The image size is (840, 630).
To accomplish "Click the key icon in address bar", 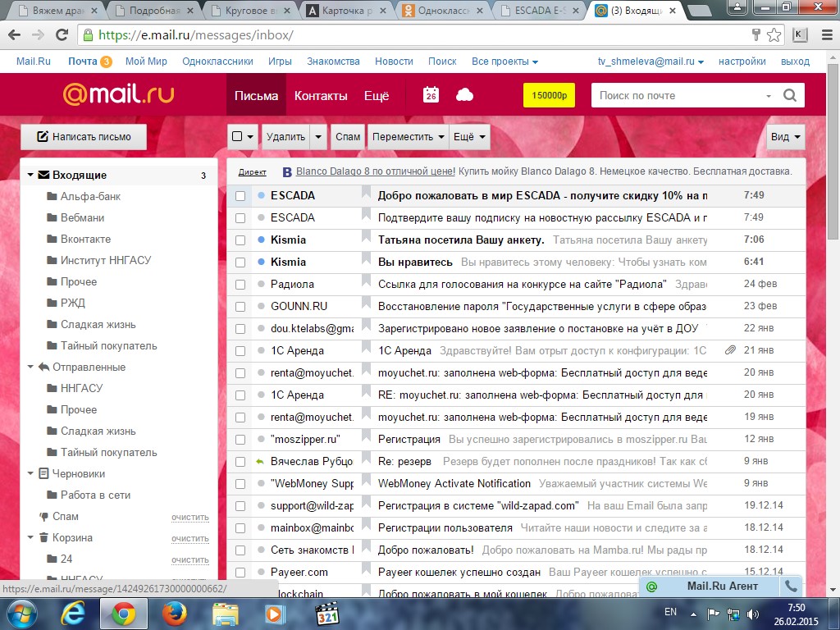I will tap(756, 35).
